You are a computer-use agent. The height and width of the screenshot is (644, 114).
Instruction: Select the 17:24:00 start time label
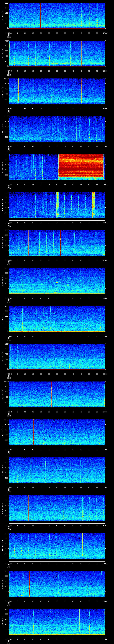pos(9,336)
